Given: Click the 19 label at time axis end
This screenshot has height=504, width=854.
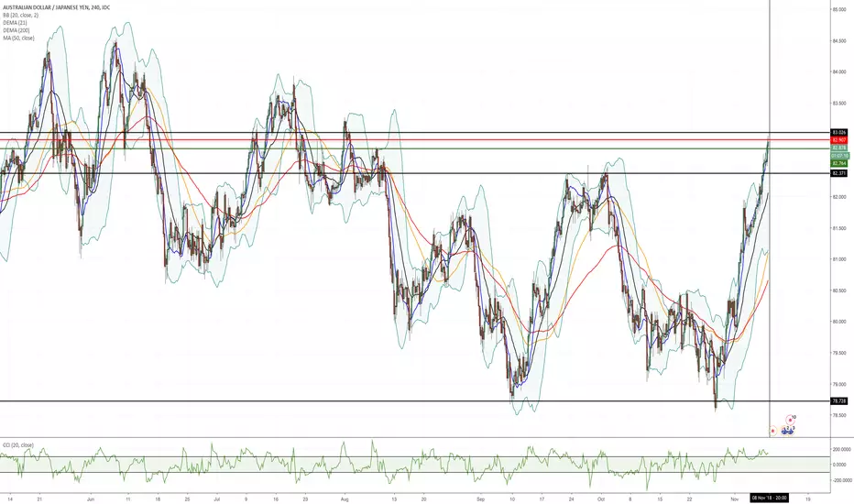Looking at the screenshot, I should (x=807, y=499).
